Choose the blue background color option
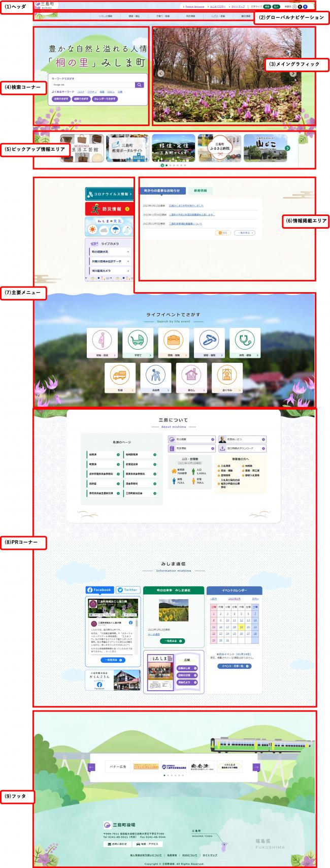This screenshot has height=868, width=330. pyautogui.click(x=305, y=7)
